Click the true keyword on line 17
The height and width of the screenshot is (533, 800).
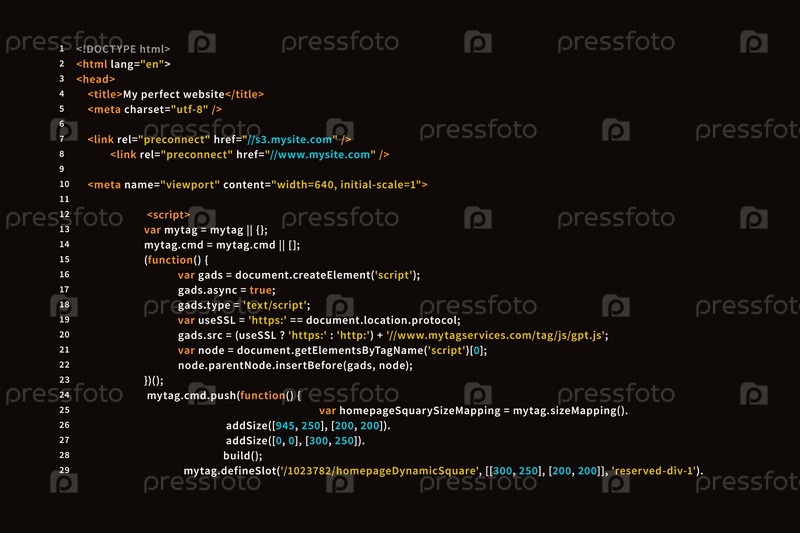(260, 290)
